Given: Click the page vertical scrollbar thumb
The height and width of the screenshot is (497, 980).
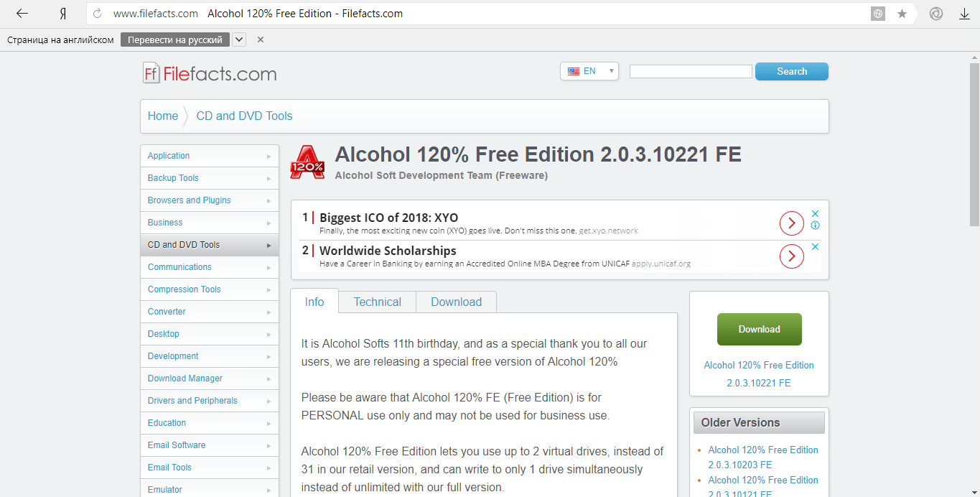Looking at the screenshot, I should (974, 145).
